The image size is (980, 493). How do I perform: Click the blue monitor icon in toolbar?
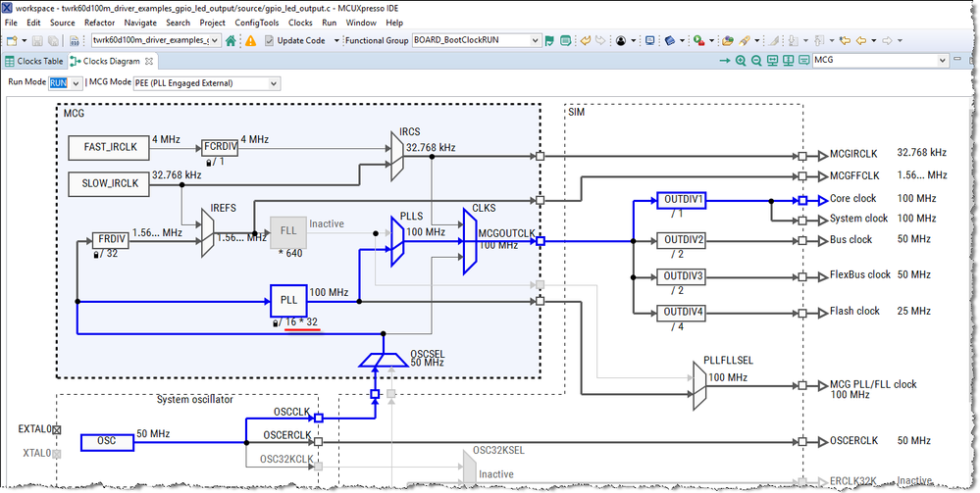(x=649, y=40)
